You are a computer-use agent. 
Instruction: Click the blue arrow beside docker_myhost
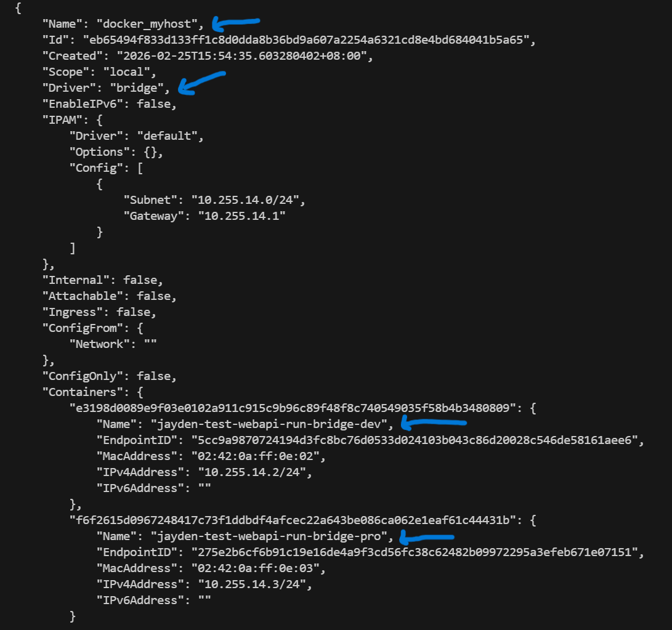point(236,23)
